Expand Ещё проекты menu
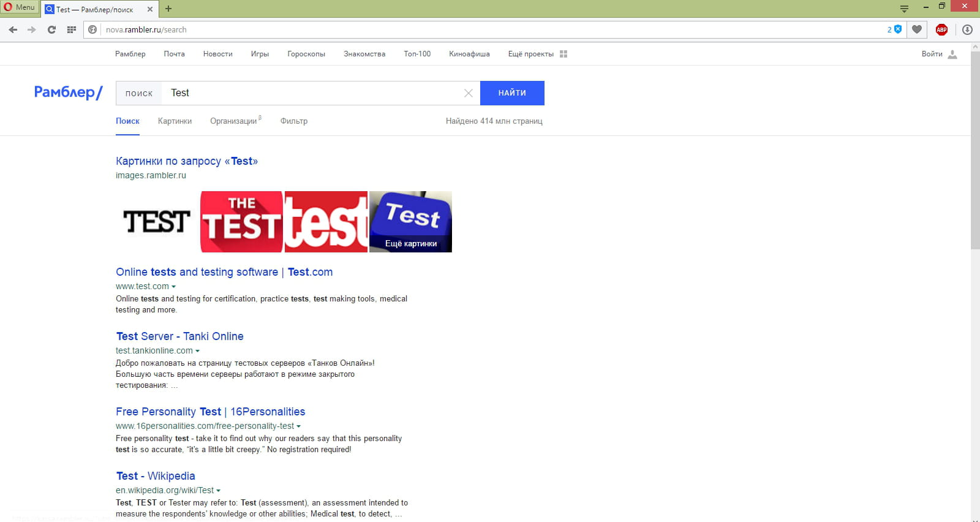The width and height of the screenshot is (980, 522). (x=538, y=54)
